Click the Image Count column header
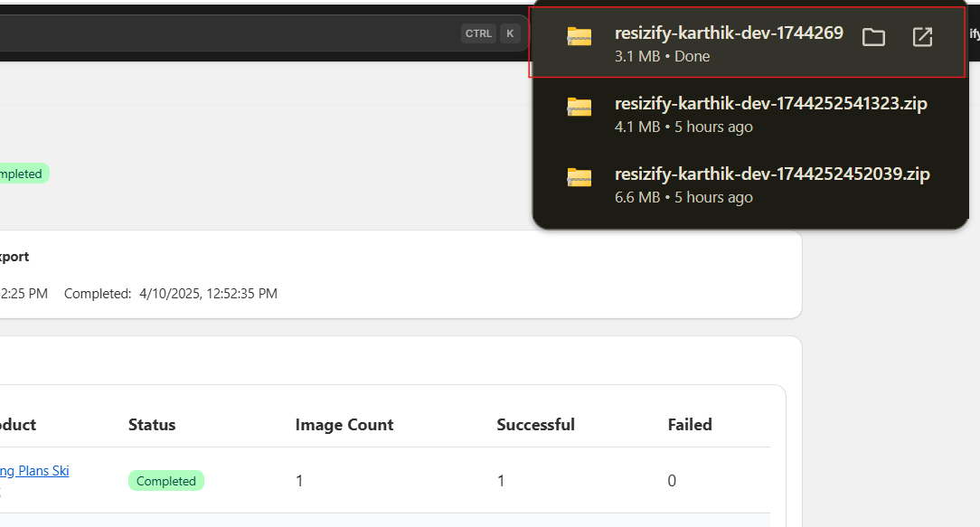 [x=344, y=424]
